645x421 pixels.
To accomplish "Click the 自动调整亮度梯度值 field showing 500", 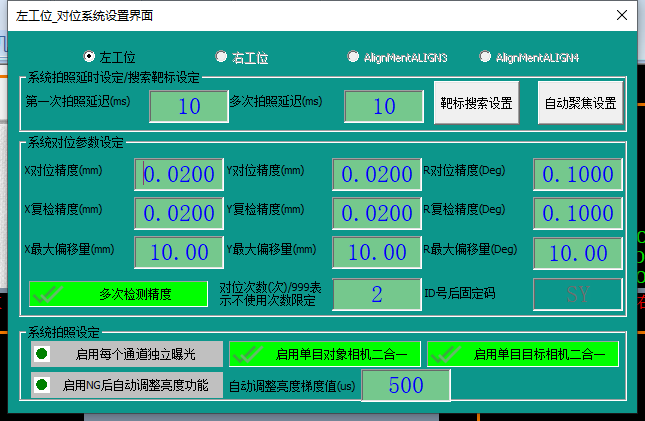I will (406, 386).
